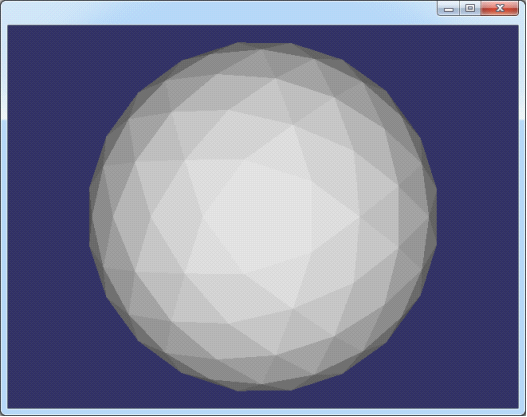Click the dark blue background left of sphere
This screenshot has height=417, width=527.
[x=47, y=215]
